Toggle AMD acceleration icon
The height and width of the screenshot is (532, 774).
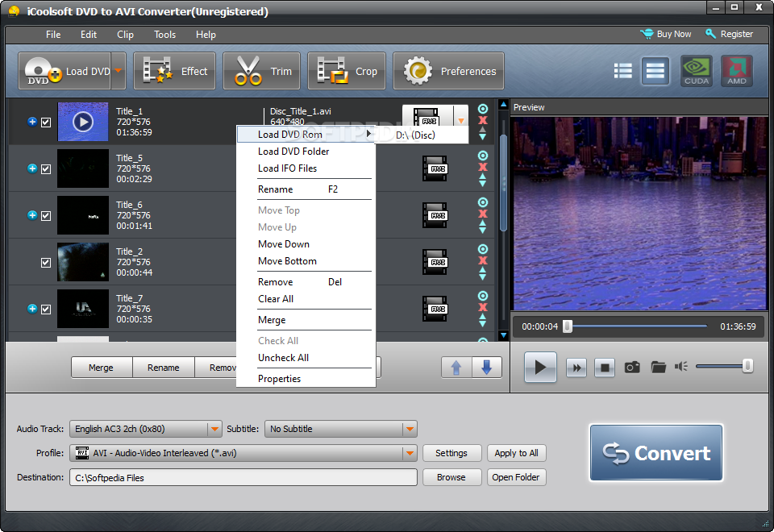point(736,71)
